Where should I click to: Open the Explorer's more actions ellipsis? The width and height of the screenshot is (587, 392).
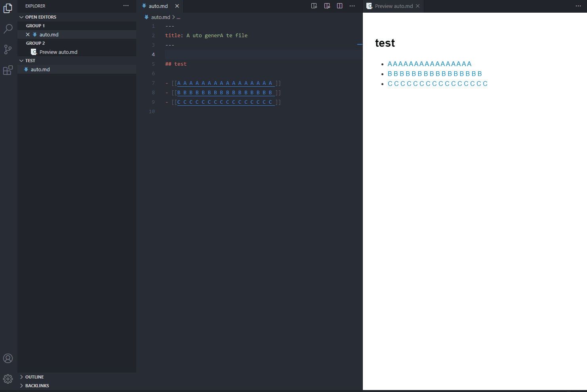click(x=126, y=6)
